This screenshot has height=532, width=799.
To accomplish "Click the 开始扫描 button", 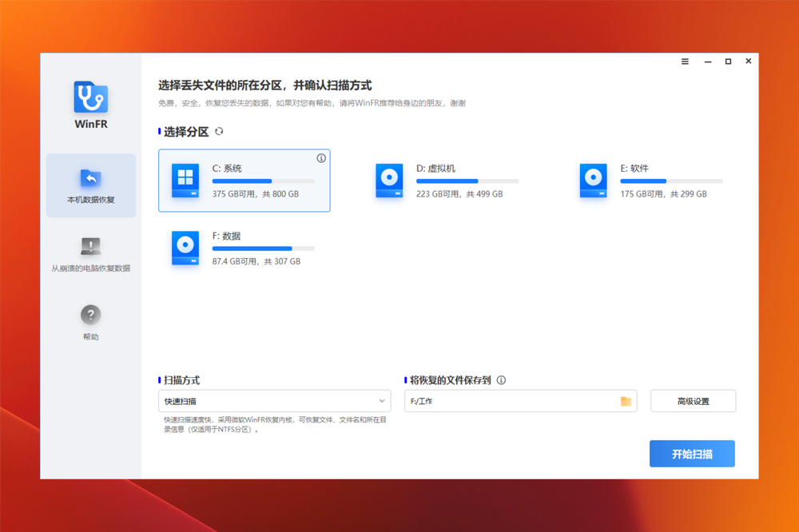I will click(692, 454).
